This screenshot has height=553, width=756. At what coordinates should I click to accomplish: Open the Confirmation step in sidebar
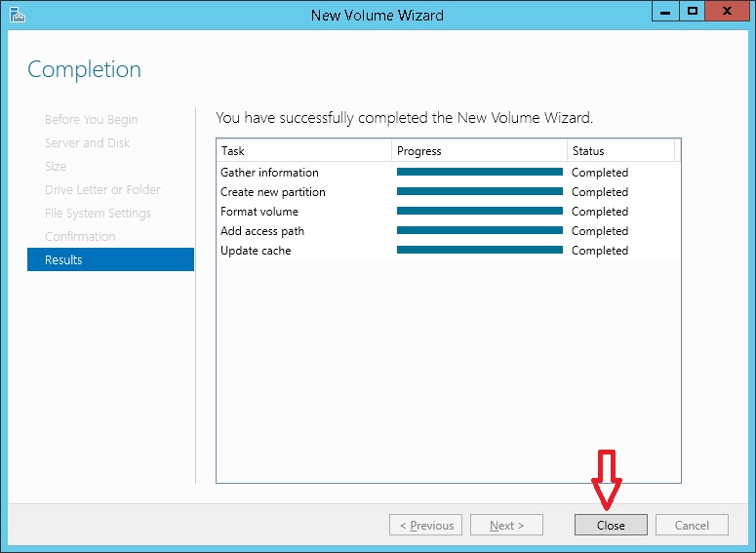[x=80, y=237]
